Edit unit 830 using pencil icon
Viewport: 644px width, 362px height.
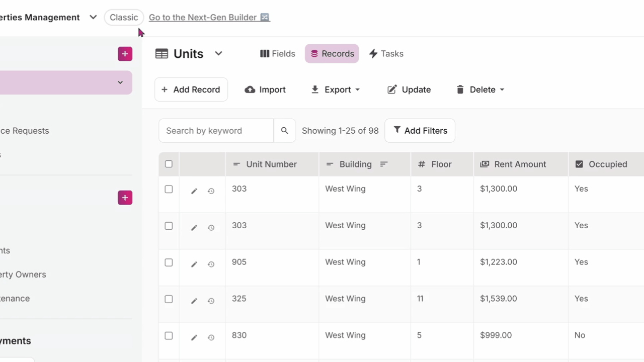click(194, 338)
